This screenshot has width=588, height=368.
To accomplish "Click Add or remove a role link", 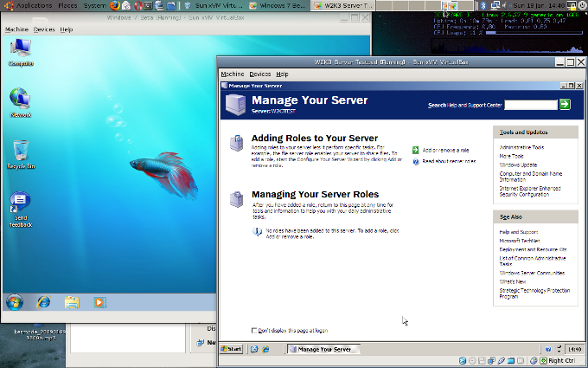I will pyautogui.click(x=445, y=150).
